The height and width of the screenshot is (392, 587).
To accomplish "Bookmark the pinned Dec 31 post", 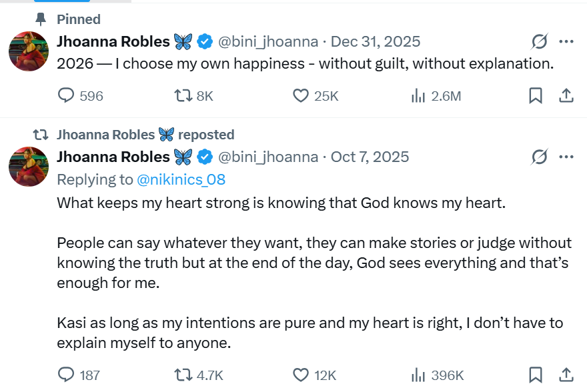I will pos(535,96).
